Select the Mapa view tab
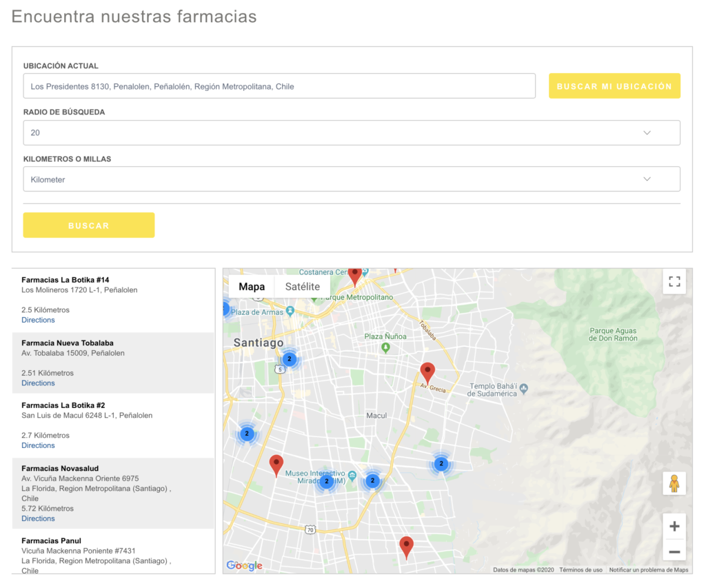The image size is (706, 588). (252, 287)
